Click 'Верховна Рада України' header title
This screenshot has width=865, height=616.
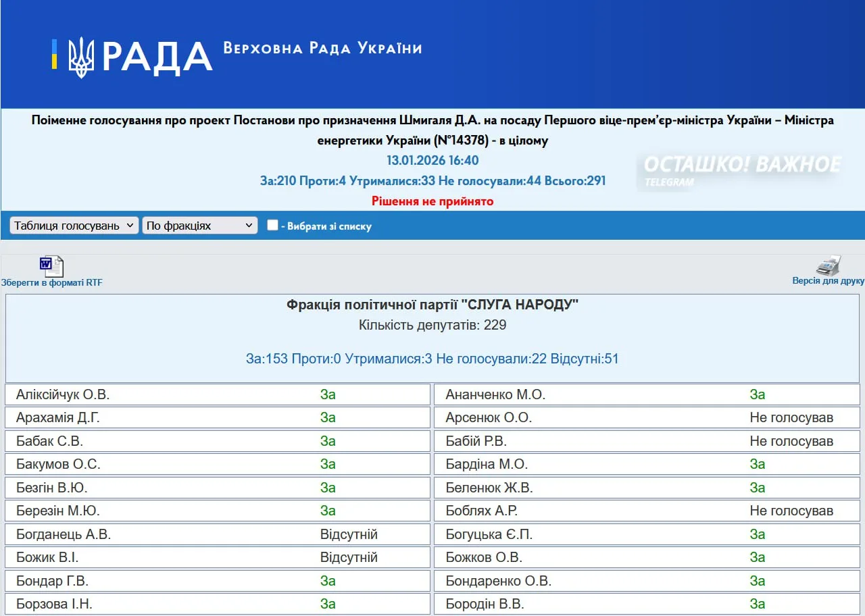pos(322,49)
